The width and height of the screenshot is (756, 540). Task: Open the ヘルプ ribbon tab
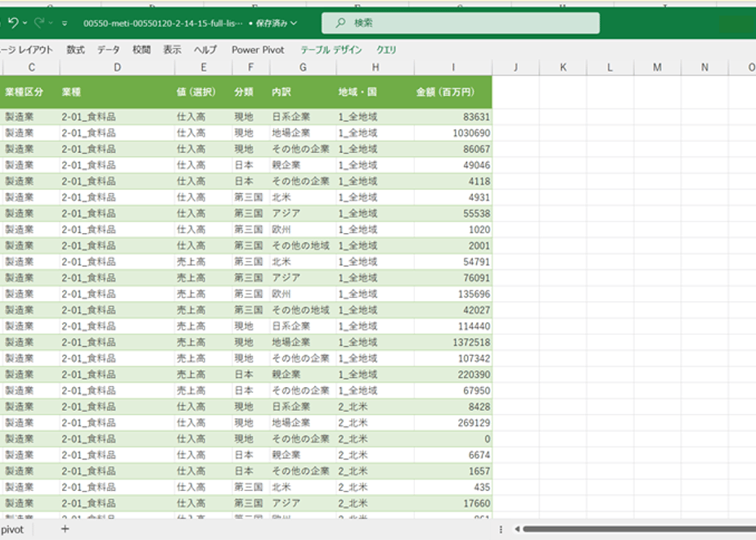(205, 50)
